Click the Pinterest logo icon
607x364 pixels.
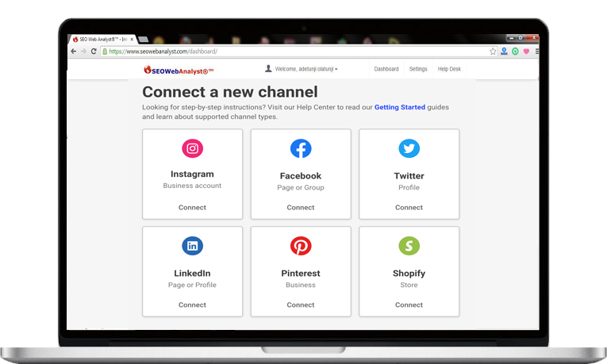(301, 246)
